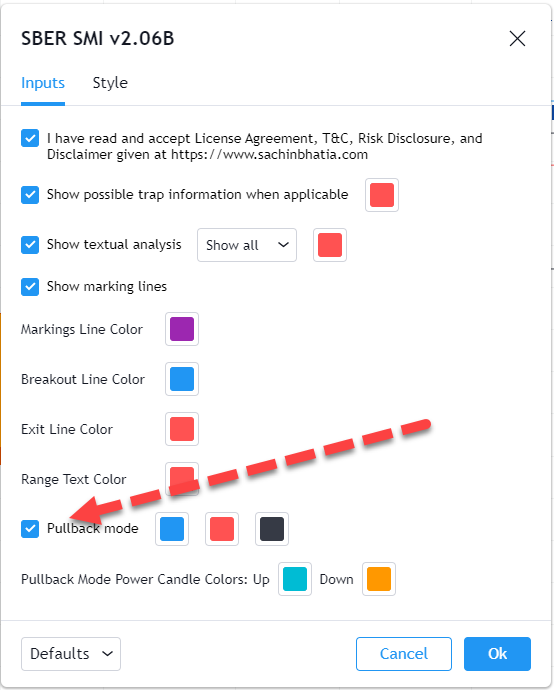Viewport: 554px width, 690px height.
Task: Toggle Show possible trap information checkbox
Action: [30, 195]
